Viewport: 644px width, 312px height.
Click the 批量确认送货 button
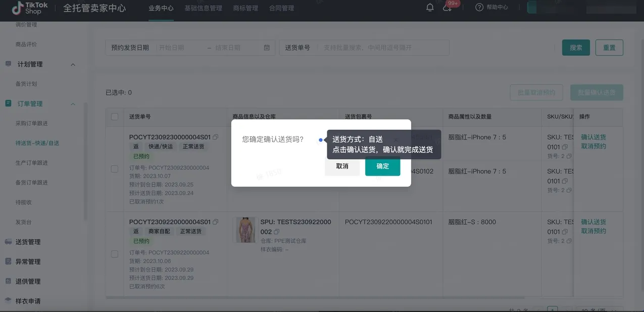(x=597, y=92)
